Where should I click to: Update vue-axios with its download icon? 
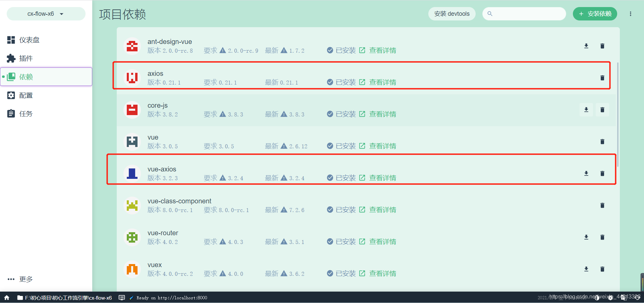[586, 173]
